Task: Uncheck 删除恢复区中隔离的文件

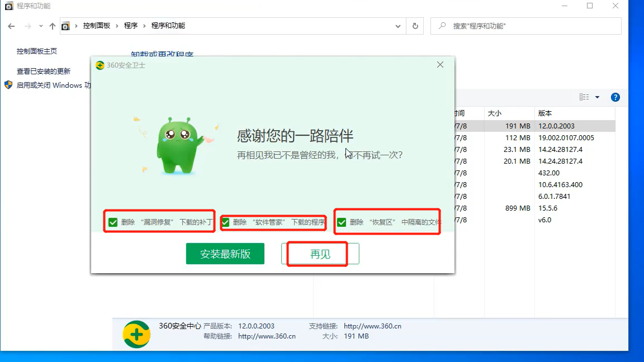Action: point(342,222)
